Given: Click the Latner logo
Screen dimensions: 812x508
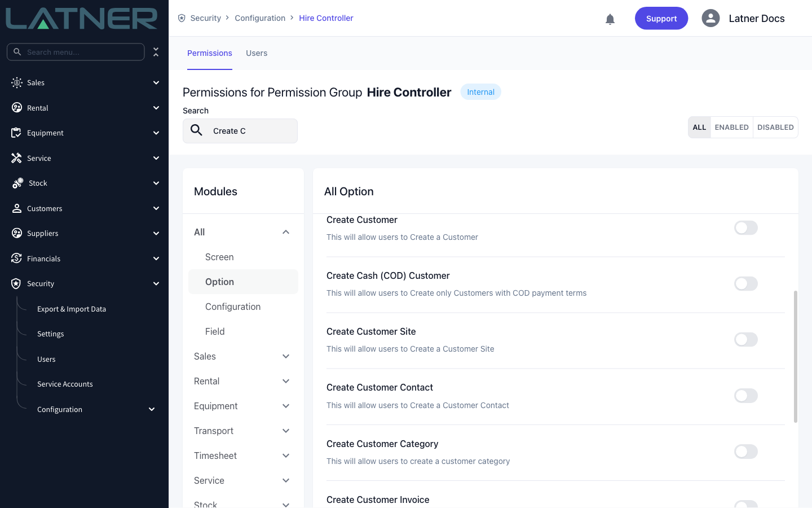Looking at the screenshot, I should click(82, 19).
